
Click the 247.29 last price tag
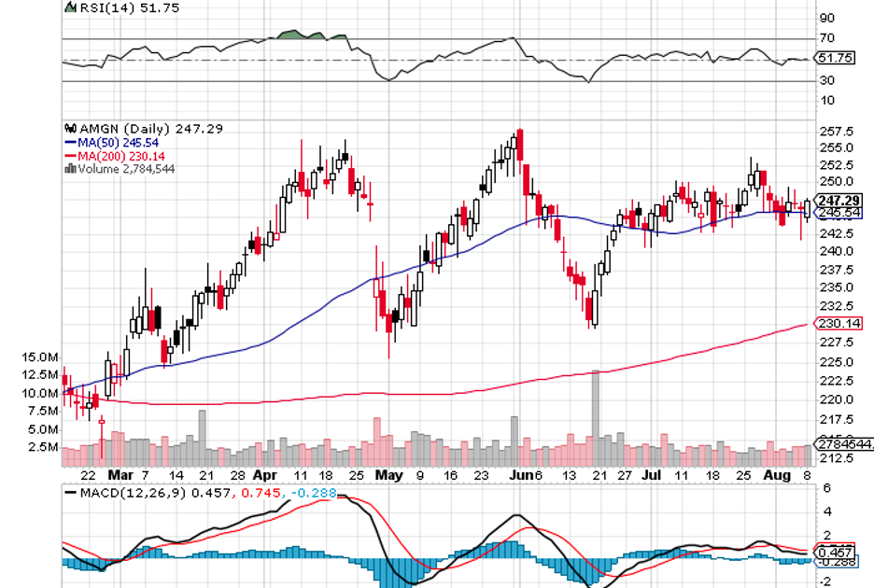tap(838, 201)
